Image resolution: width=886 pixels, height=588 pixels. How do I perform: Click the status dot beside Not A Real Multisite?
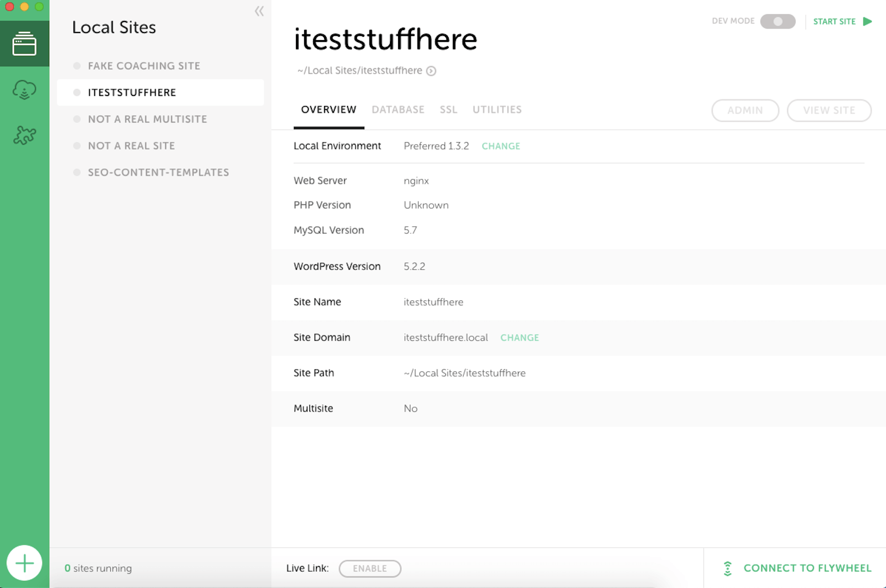pos(77,119)
